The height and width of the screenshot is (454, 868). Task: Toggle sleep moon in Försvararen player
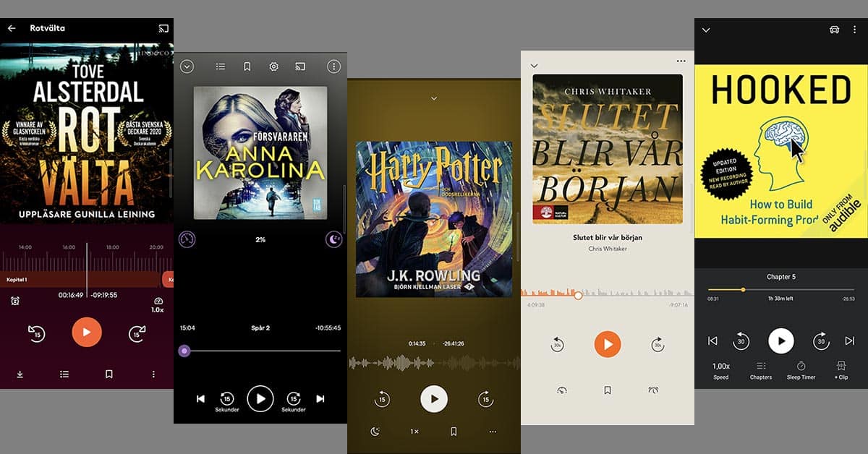pyautogui.click(x=333, y=239)
